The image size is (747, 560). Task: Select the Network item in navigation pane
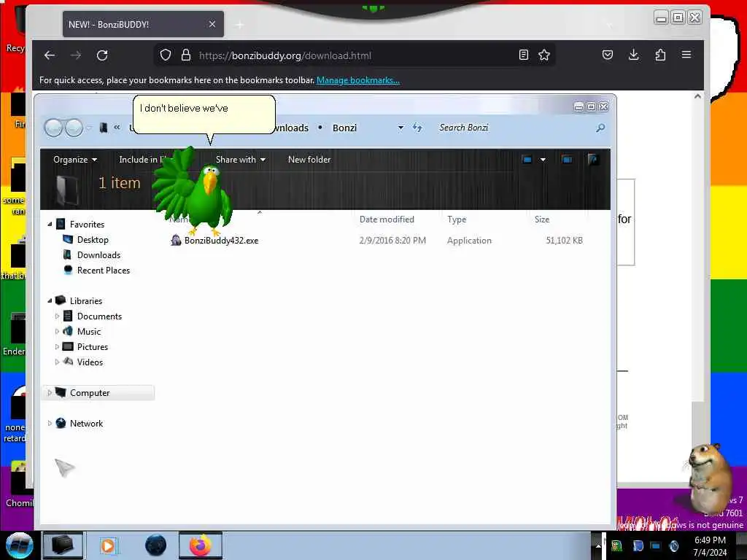86,424
